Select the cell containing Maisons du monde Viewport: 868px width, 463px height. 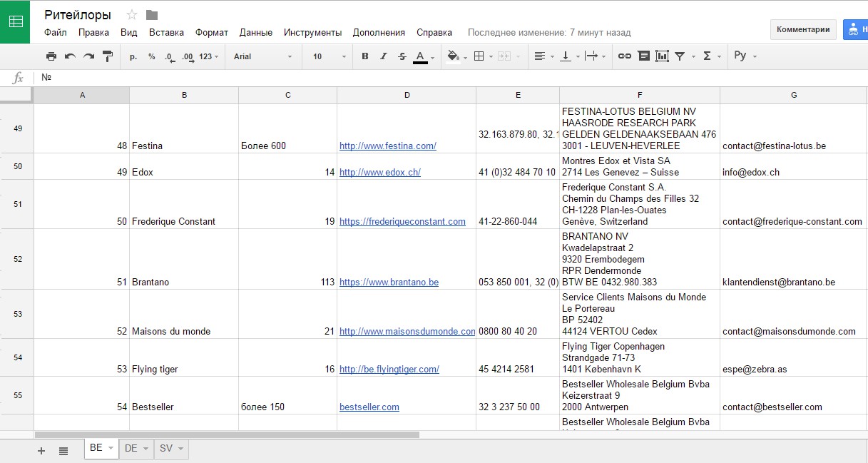tap(184, 314)
